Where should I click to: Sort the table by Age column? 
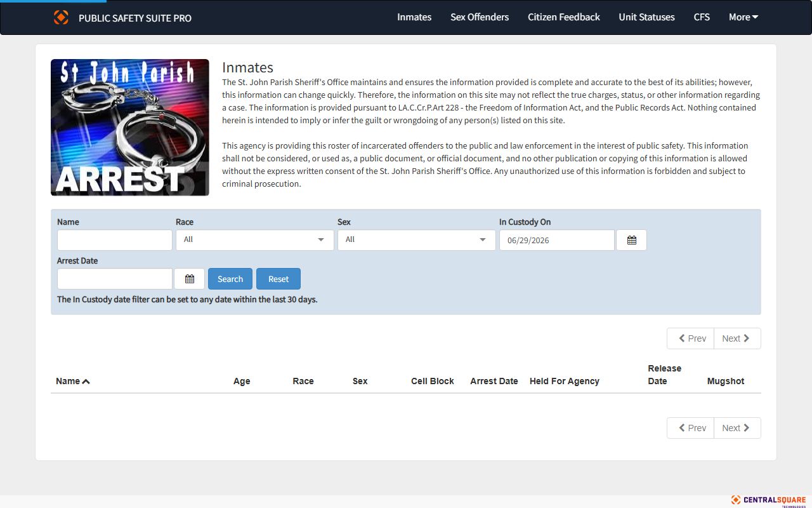(242, 381)
